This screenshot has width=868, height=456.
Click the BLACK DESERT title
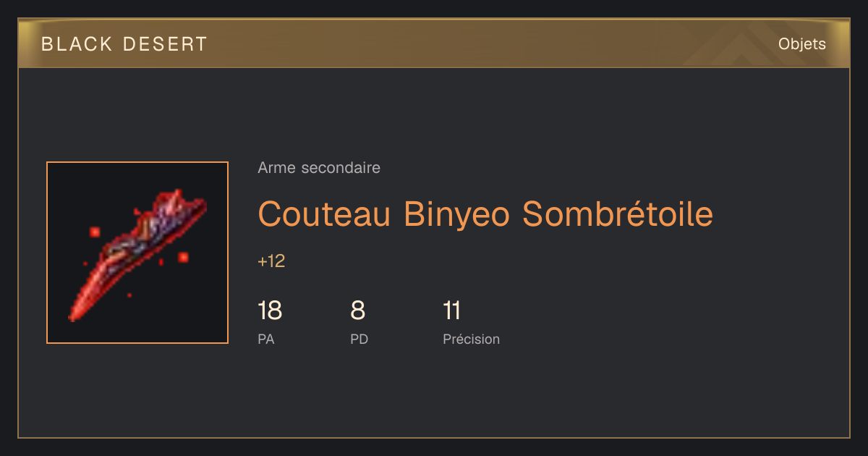pos(124,44)
